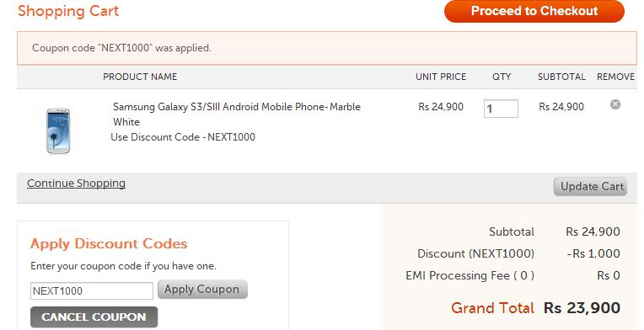Click the REMOVE column header
Image resolution: width=644 pixels, height=330 pixels.
tap(615, 77)
